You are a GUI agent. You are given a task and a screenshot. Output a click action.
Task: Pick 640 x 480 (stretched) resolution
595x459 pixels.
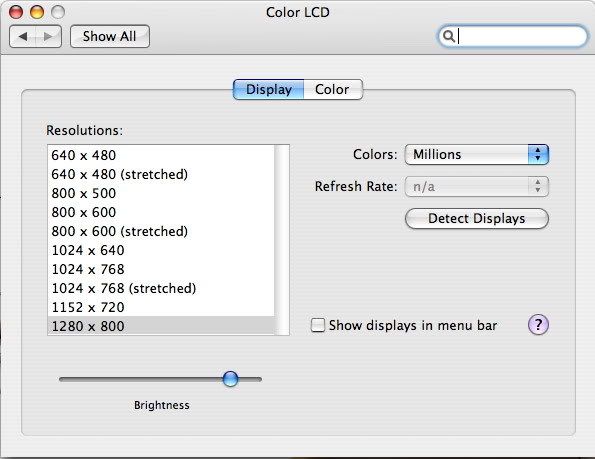pos(161,174)
